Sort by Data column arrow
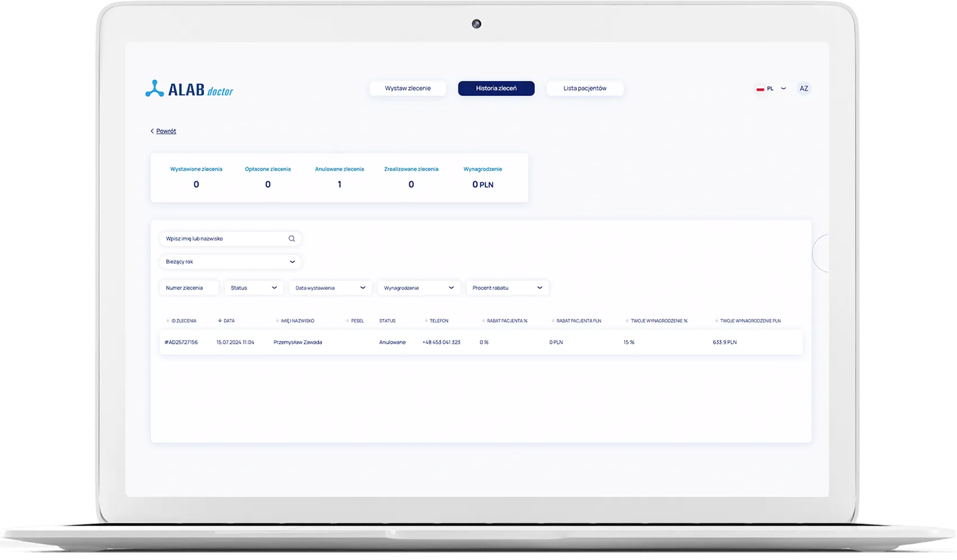This screenshot has width=957, height=560. [x=220, y=321]
